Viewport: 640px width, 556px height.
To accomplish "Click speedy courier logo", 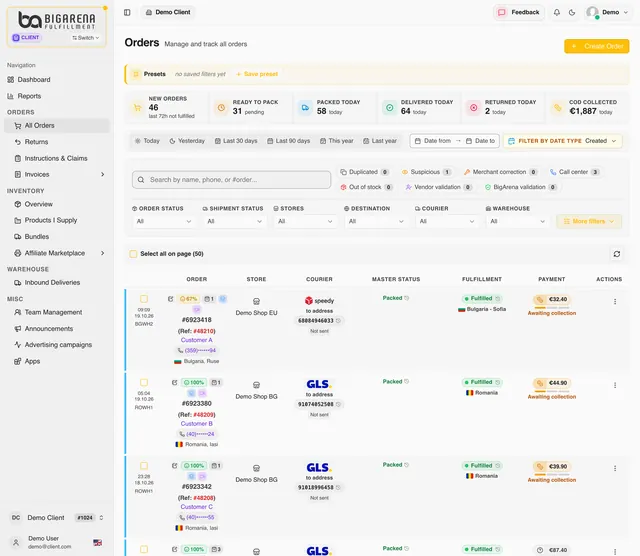I will coord(319,300).
